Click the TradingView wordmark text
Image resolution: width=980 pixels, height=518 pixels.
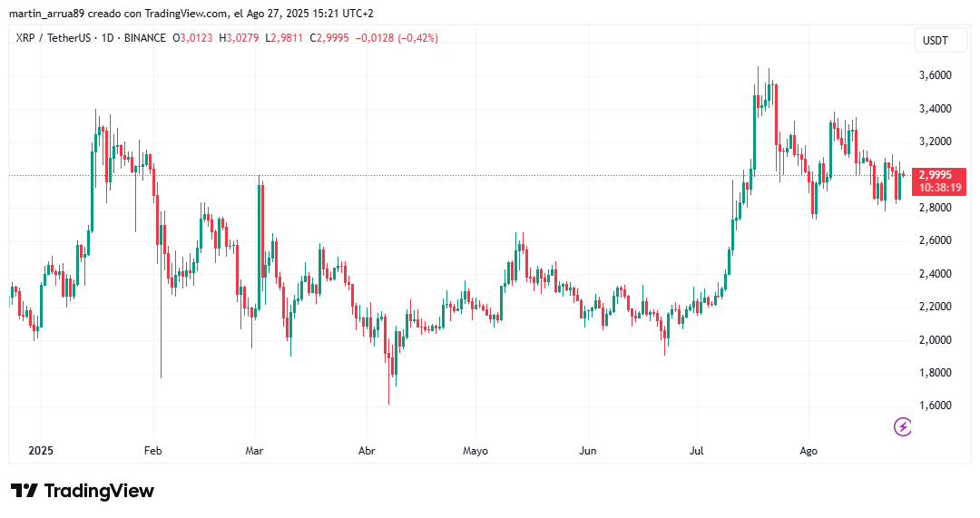pos(99,491)
